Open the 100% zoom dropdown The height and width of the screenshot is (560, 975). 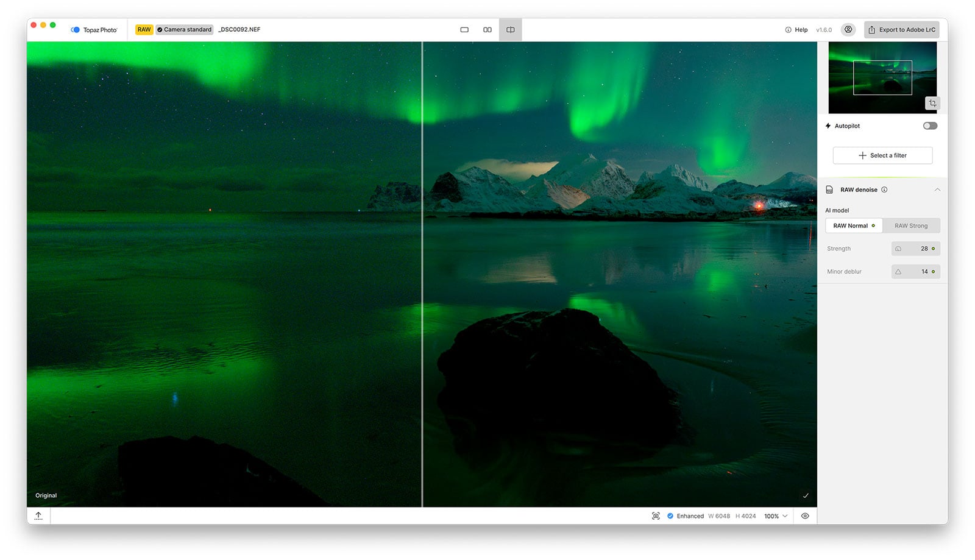[x=776, y=516]
